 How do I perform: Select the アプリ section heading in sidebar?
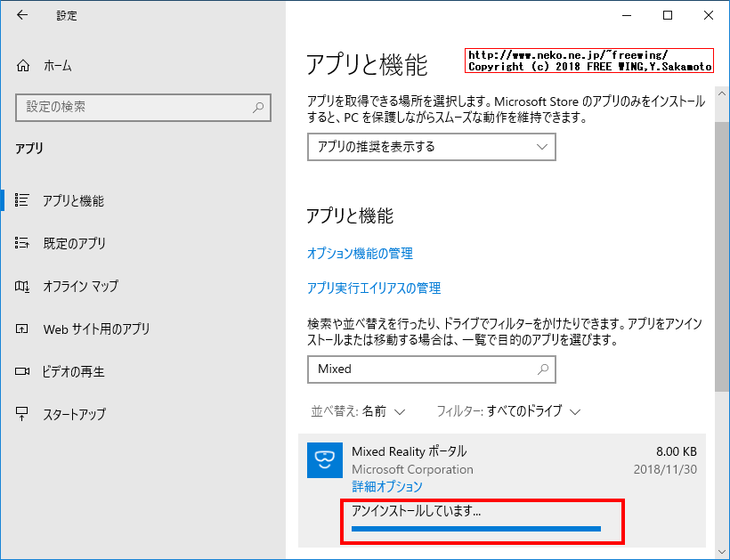(x=29, y=149)
